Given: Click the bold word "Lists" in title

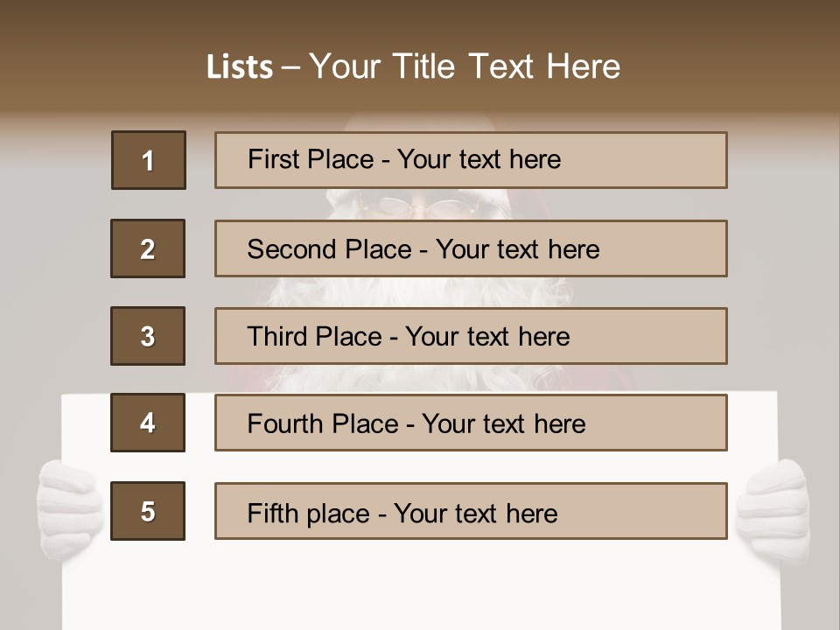Looking at the screenshot, I should [240, 67].
